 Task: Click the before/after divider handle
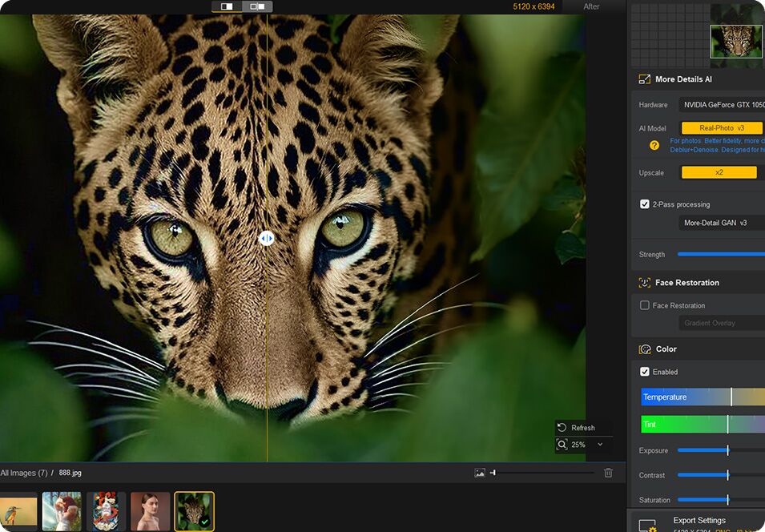(267, 238)
